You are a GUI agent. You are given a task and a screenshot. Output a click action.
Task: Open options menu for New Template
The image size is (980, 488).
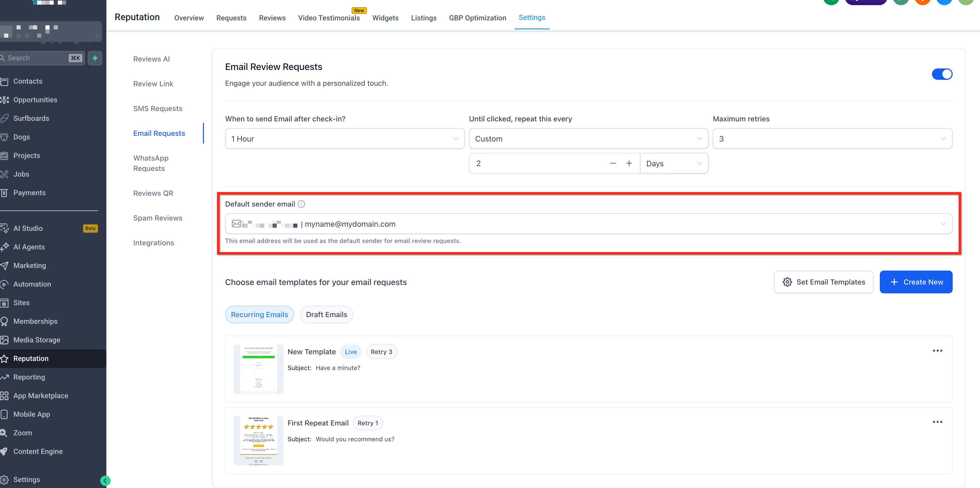pyautogui.click(x=937, y=351)
